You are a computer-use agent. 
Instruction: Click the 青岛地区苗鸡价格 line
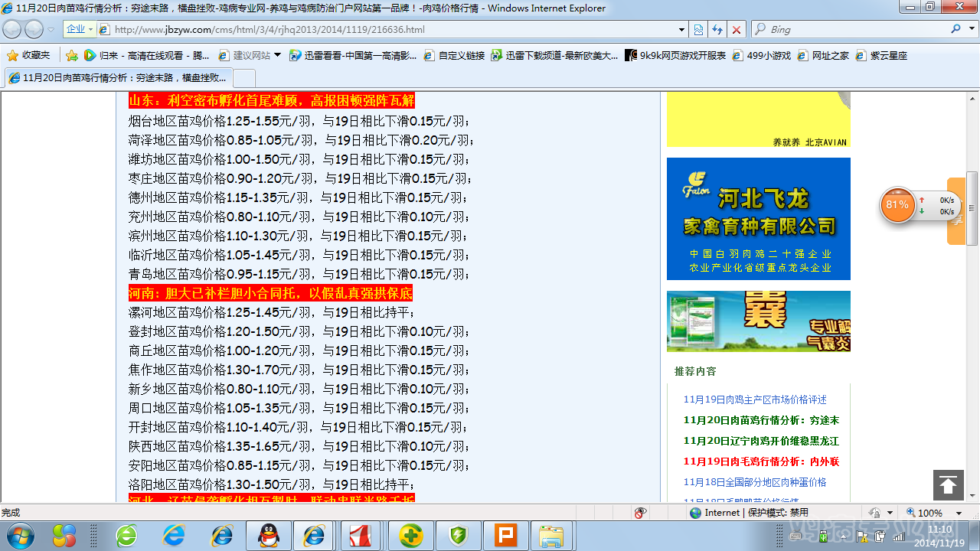tap(299, 274)
